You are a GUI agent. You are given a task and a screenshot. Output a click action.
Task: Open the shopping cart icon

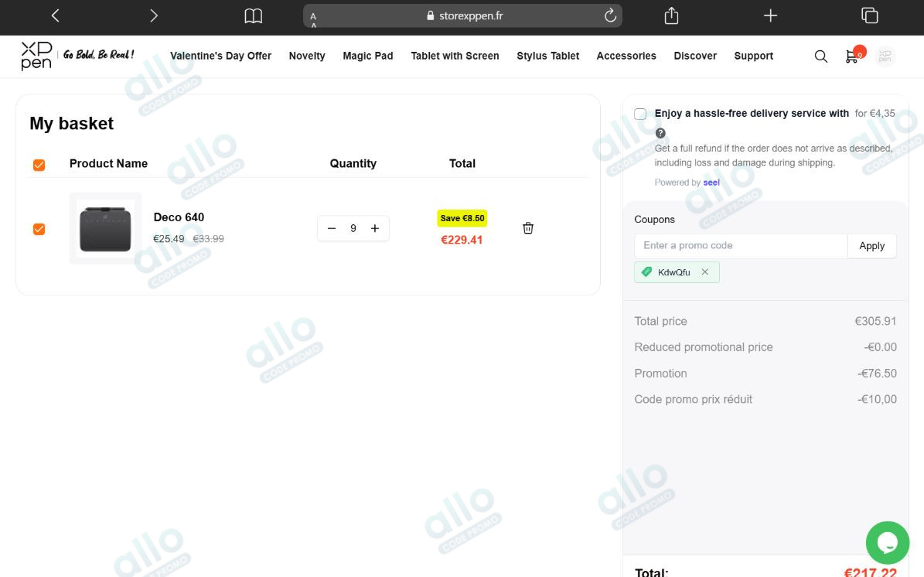coord(852,56)
